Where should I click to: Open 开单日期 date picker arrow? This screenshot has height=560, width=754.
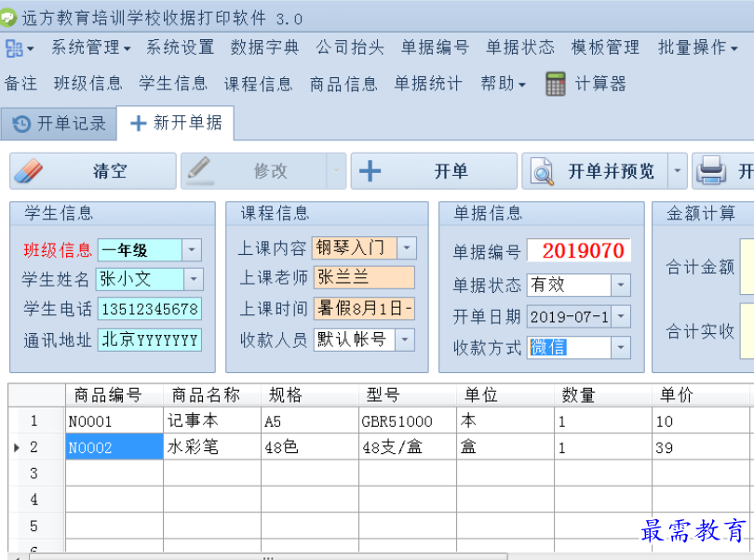coord(621,316)
